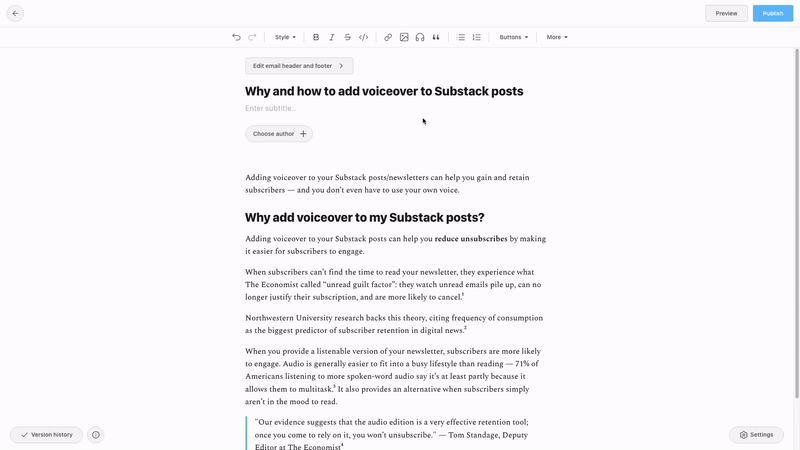Screen dimensions: 800x450
Task: Choose an author for the post
Action: 279,134
